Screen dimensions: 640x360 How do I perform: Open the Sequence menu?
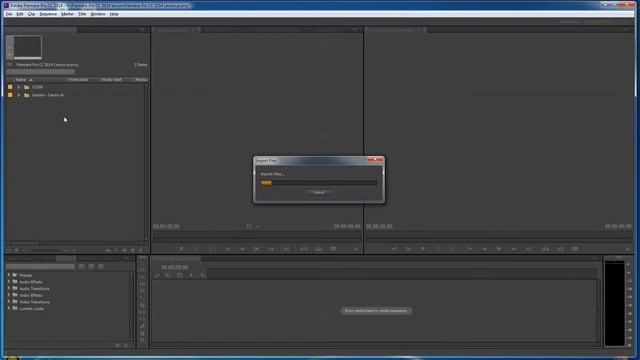[48, 14]
